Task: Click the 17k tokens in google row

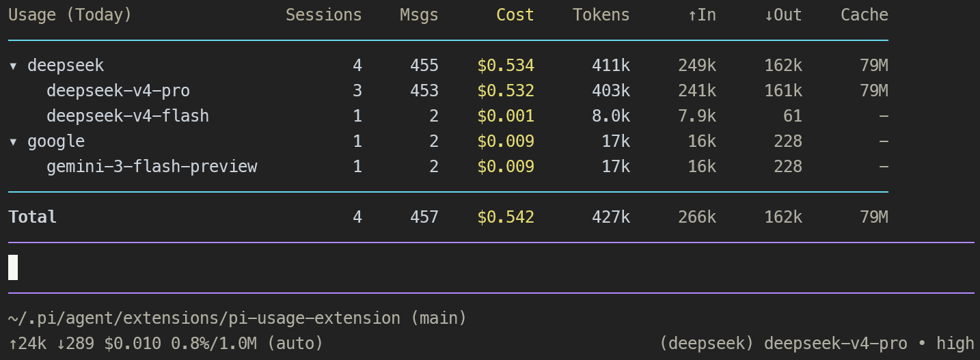Action: click(x=616, y=141)
